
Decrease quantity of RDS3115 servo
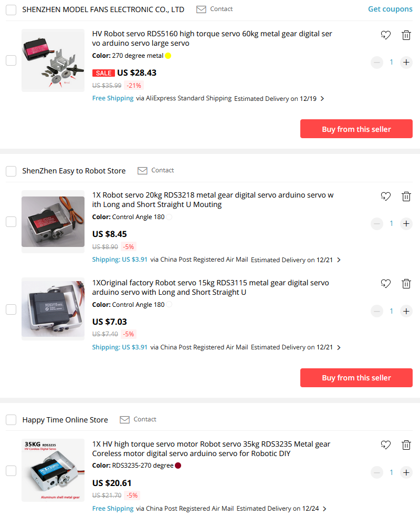pyautogui.click(x=377, y=311)
